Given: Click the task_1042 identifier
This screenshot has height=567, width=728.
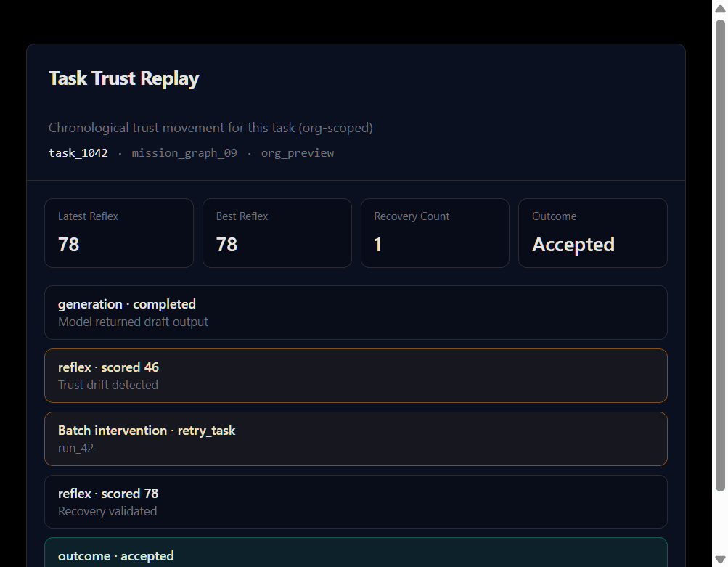Looking at the screenshot, I should tap(78, 152).
